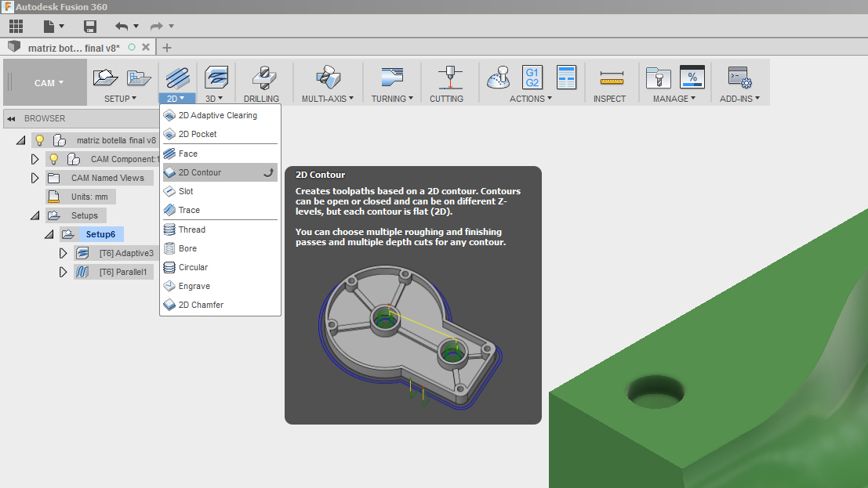
Task: Select the [T6] Parallel1 operation
Action: [x=123, y=273]
